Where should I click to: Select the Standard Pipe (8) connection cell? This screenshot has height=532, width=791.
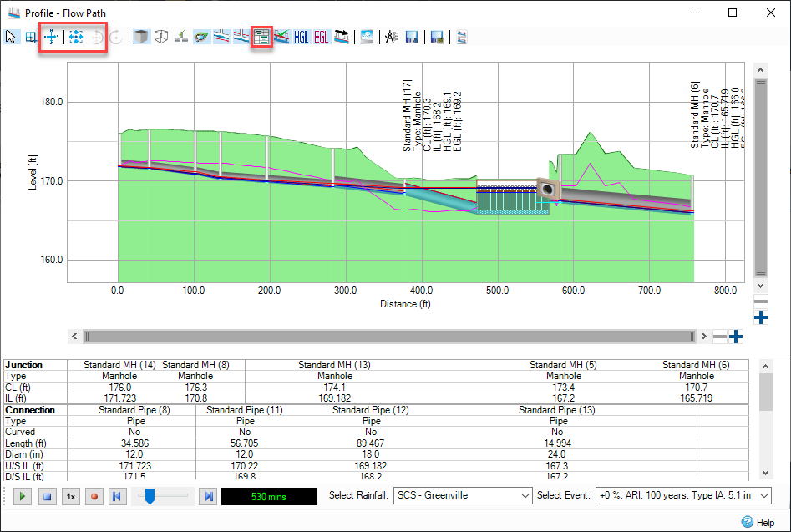coord(134,410)
